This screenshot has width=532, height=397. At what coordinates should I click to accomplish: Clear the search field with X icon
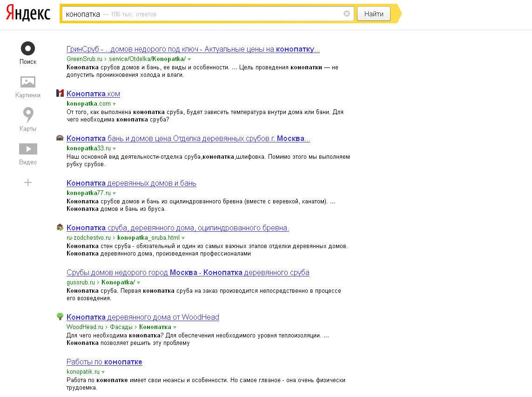[x=347, y=13]
